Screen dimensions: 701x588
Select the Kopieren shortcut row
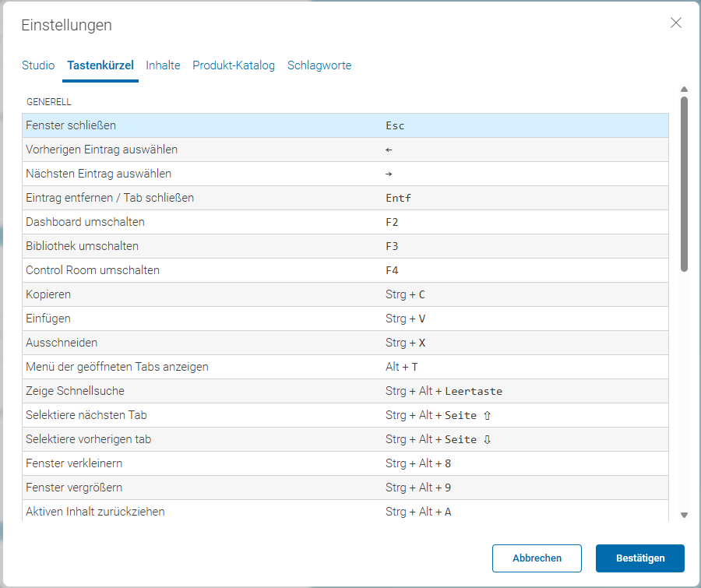pyautogui.click(x=345, y=294)
